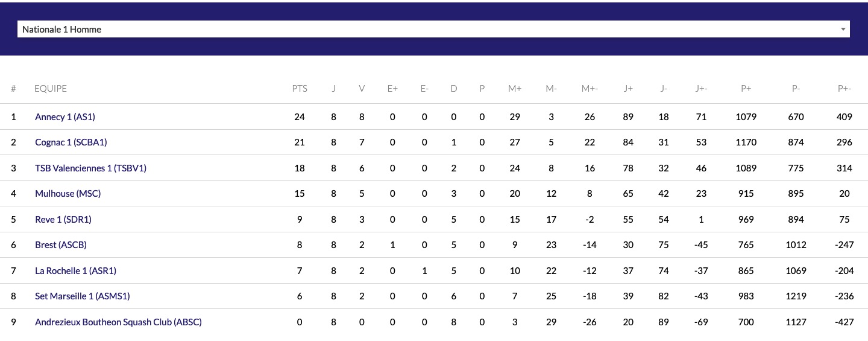Click the P+ column header

point(746,89)
